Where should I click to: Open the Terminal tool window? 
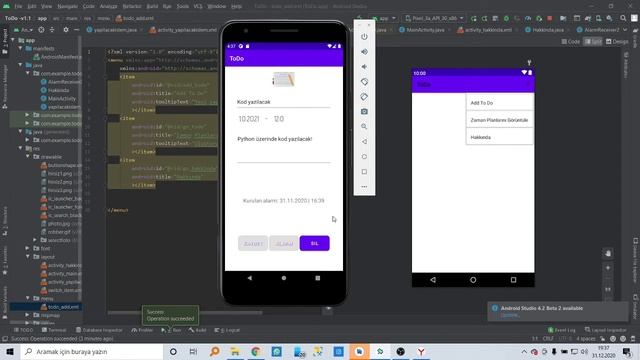click(54, 330)
